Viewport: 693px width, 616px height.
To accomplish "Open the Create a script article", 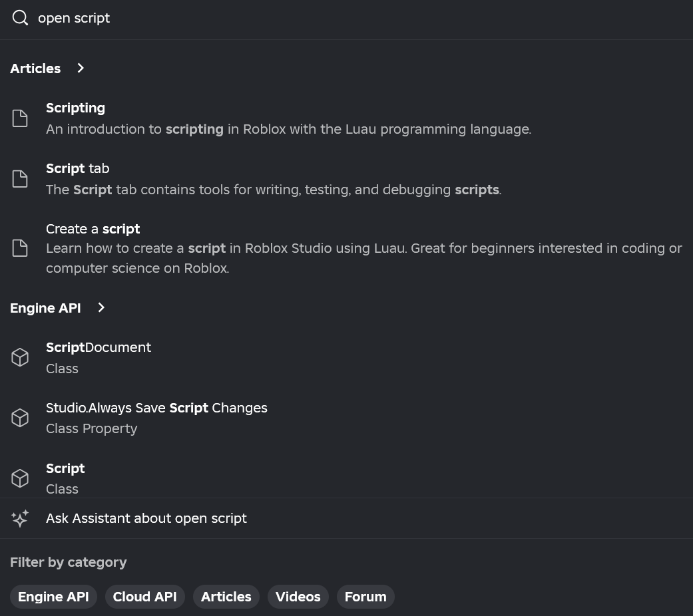I will click(93, 229).
